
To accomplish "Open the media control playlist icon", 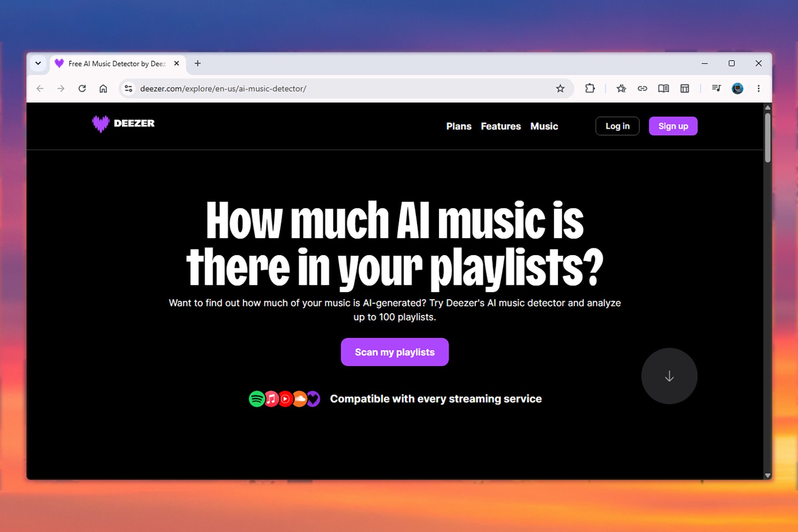I will pos(717,88).
